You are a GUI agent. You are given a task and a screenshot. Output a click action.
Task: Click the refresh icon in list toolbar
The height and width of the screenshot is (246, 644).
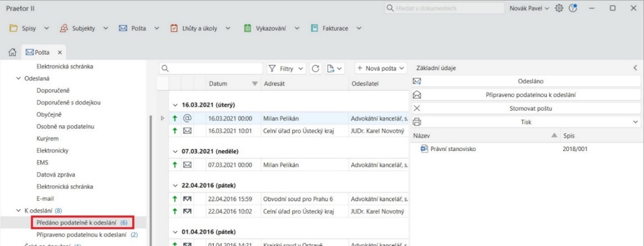click(315, 68)
